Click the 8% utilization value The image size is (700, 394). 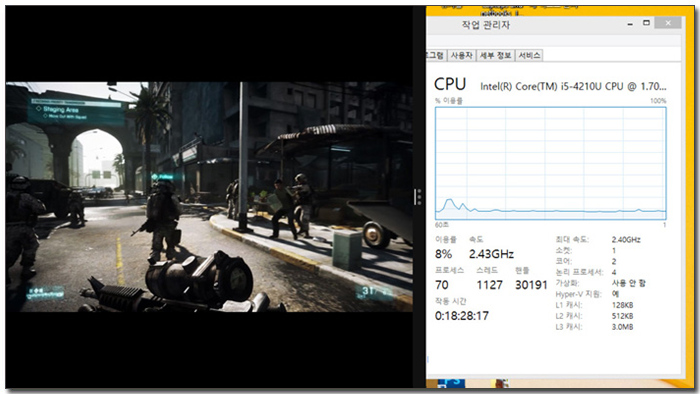(443, 254)
